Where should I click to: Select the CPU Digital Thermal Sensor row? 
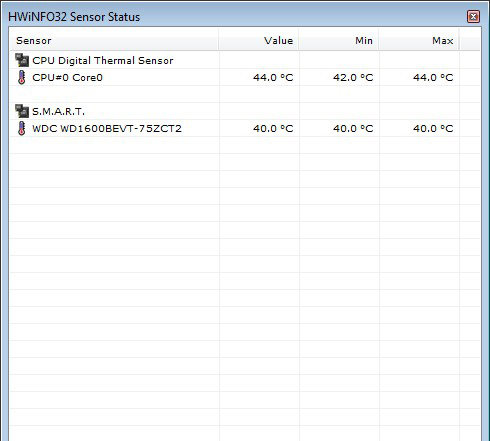(x=245, y=60)
